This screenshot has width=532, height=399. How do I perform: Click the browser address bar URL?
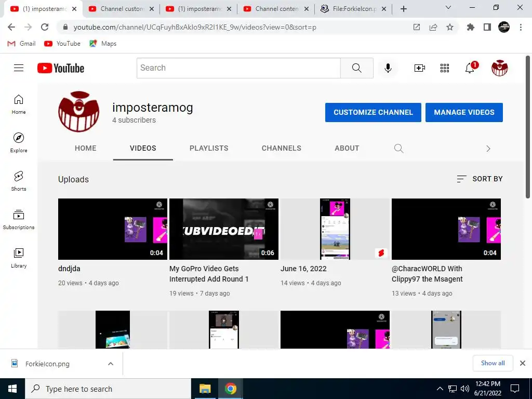tap(195, 27)
